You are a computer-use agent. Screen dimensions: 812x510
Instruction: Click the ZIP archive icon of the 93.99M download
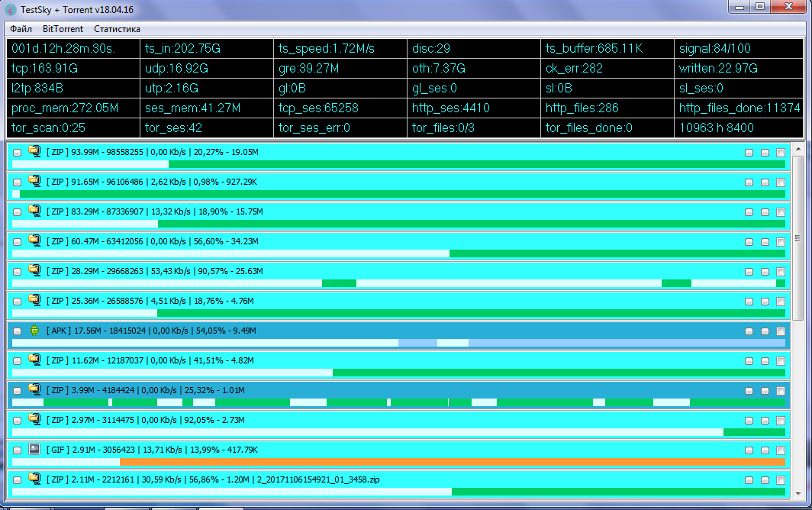(34, 151)
